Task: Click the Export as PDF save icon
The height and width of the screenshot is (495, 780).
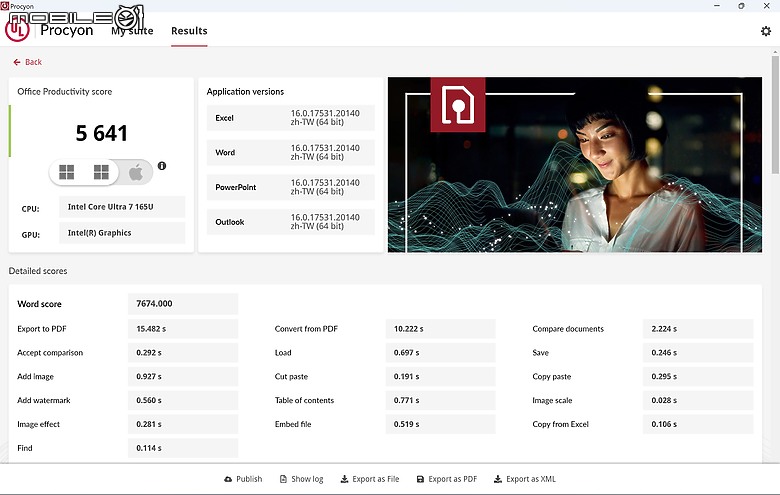Action: [420, 479]
